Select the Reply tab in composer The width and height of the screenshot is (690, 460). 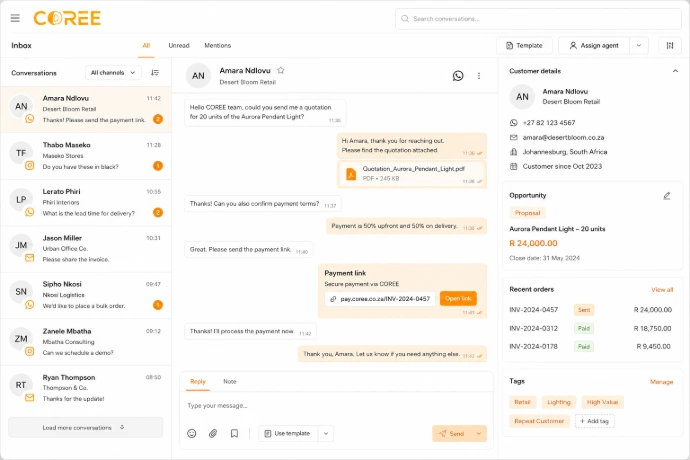pyautogui.click(x=198, y=382)
